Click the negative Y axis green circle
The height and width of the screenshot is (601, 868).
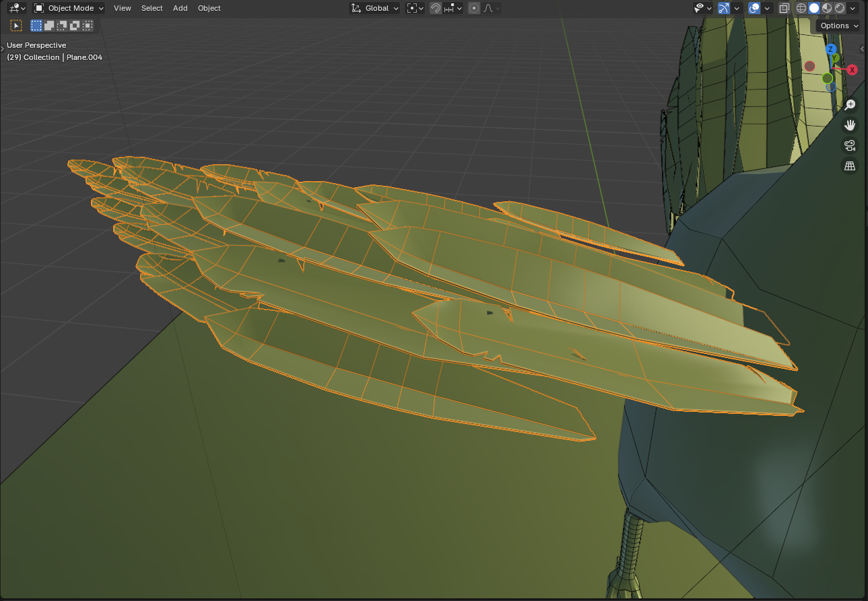coord(827,78)
